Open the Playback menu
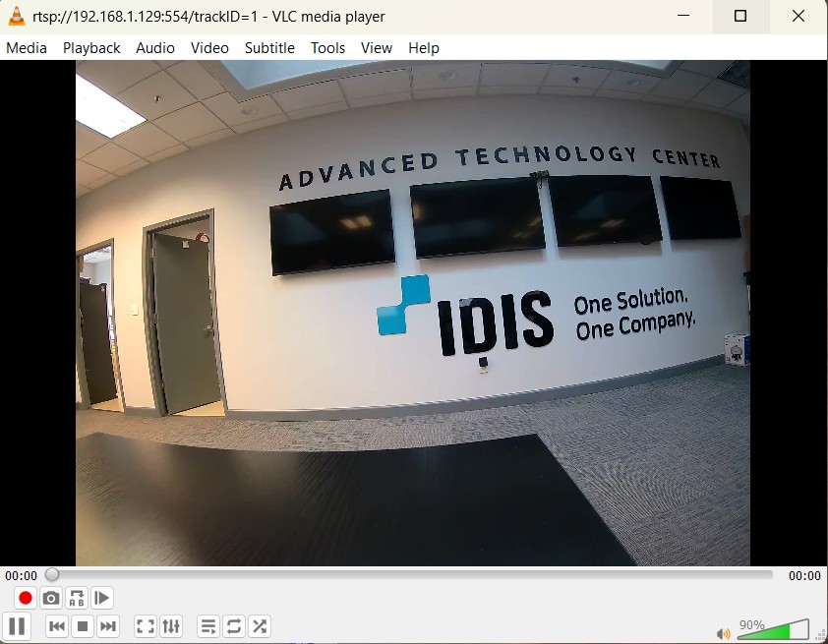 [x=91, y=48]
